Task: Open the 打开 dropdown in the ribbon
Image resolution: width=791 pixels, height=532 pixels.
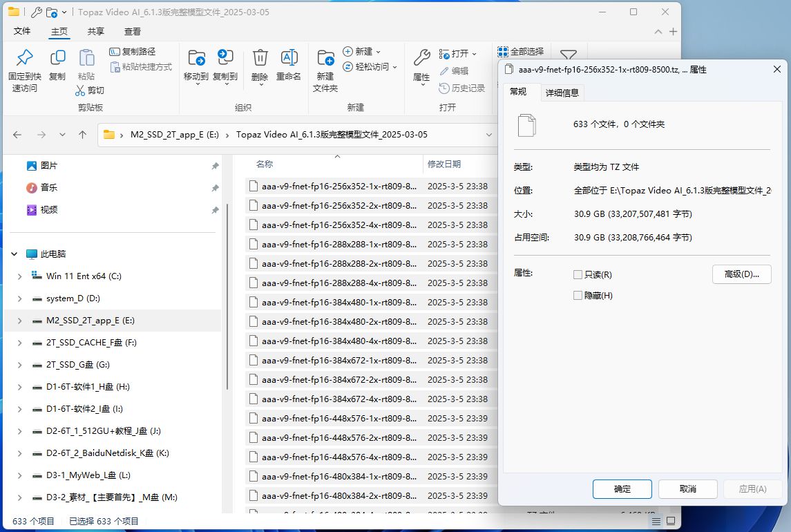Action: 457,53
